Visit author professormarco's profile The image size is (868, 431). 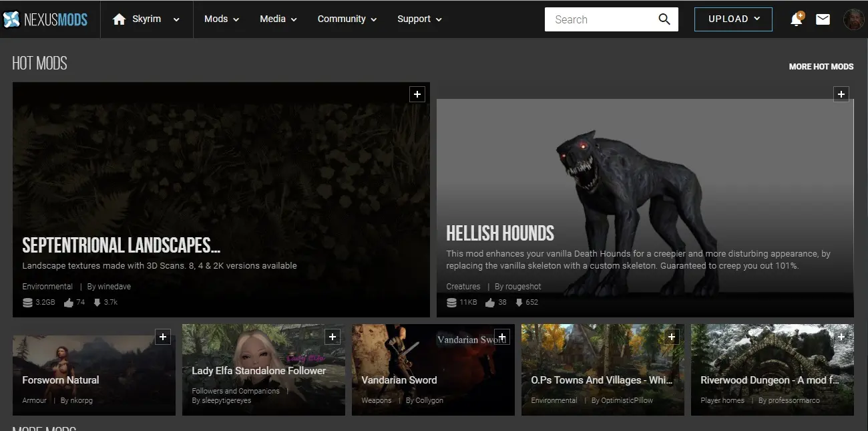[794, 400]
